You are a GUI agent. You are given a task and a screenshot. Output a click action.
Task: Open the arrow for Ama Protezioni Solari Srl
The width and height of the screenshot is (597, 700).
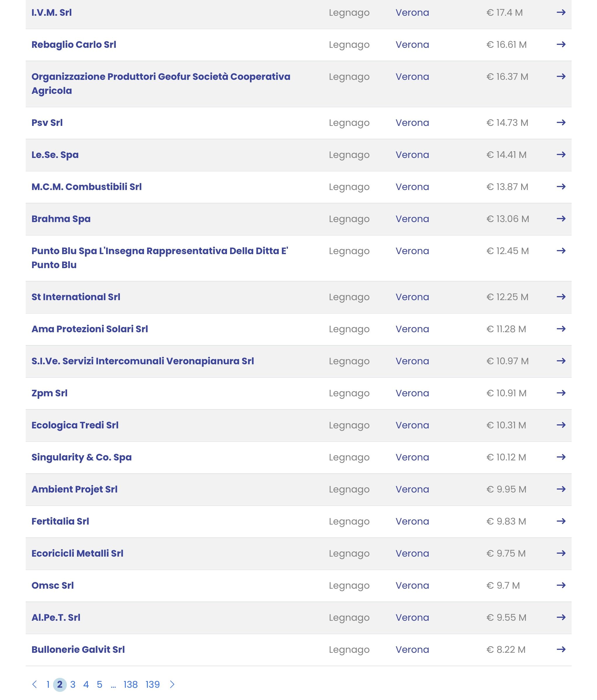pyautogui.click(x=561, y=329)
